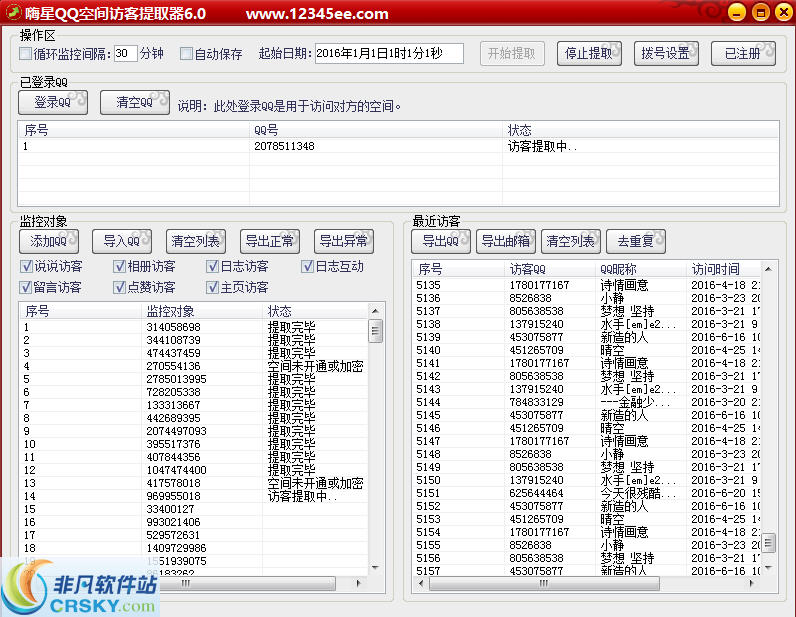Toggle 主页访客 checkbox
796x617 pixels.
tap(212, 287)
